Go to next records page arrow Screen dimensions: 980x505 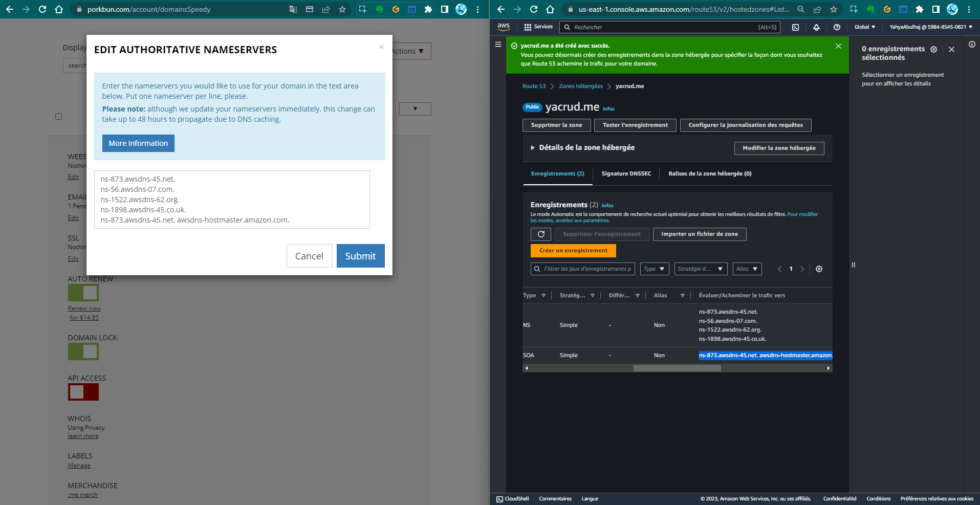802,269
